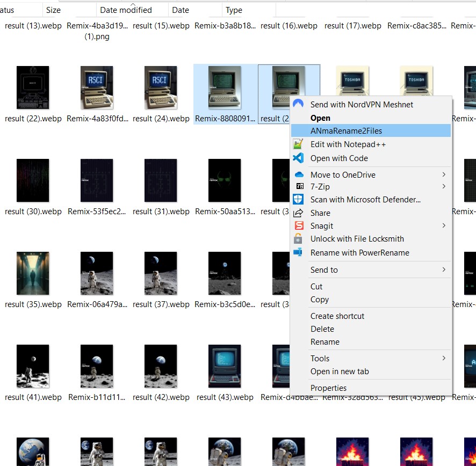Expand the Move to OneDrive submenu arrow
Viewport: 476px width, 466px height.
click(x=444, y=174)
